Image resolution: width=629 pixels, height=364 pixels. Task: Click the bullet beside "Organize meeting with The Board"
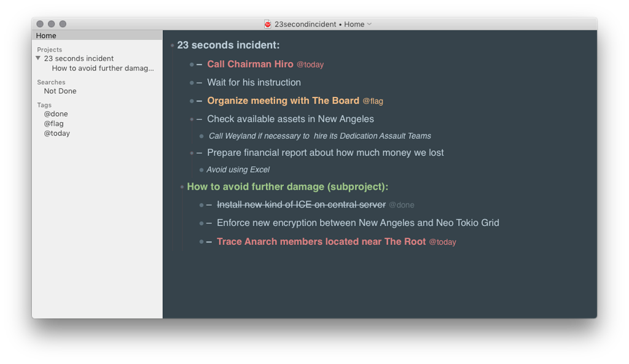[x=192, y=101]
